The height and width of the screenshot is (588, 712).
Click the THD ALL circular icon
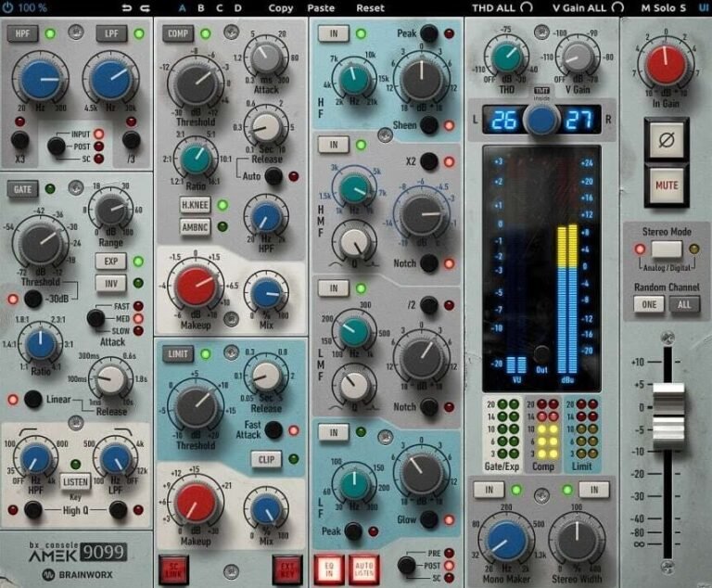coord(527,7)
